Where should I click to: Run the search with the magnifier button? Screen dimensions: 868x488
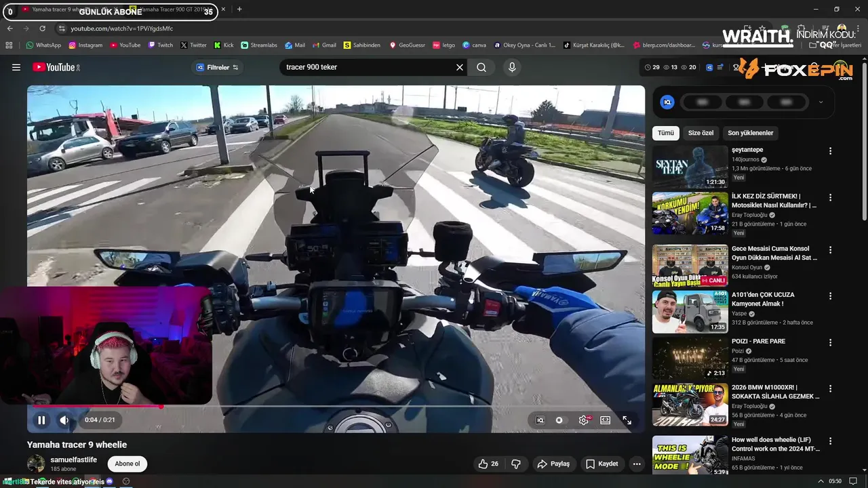(x=481, y=67)
